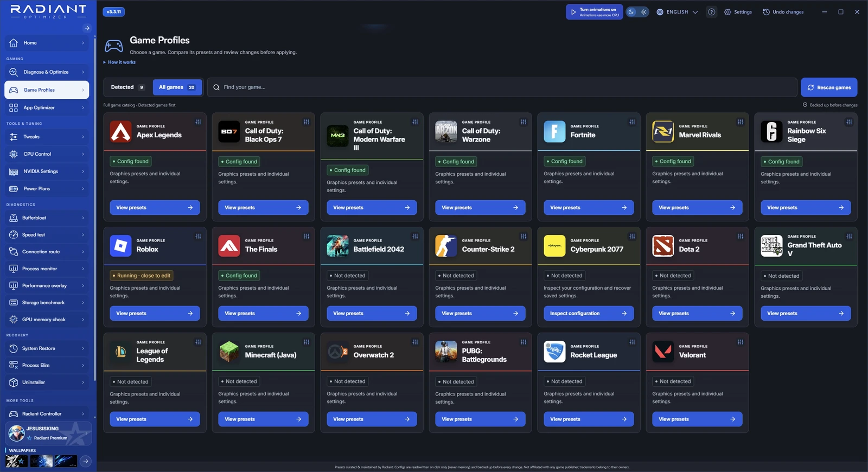Image resolution: width=868 pixels, height=472 pixels.
Task: Click the Bufferbloat icon in sidebar
Action: (x=14, y=218)
